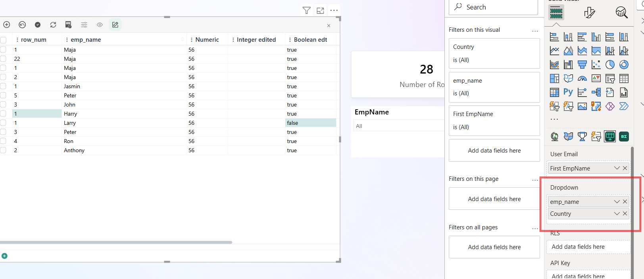The image size is (644, 279).
Task: Click Add data fields here in RLS well
Action: pos(588,247)
